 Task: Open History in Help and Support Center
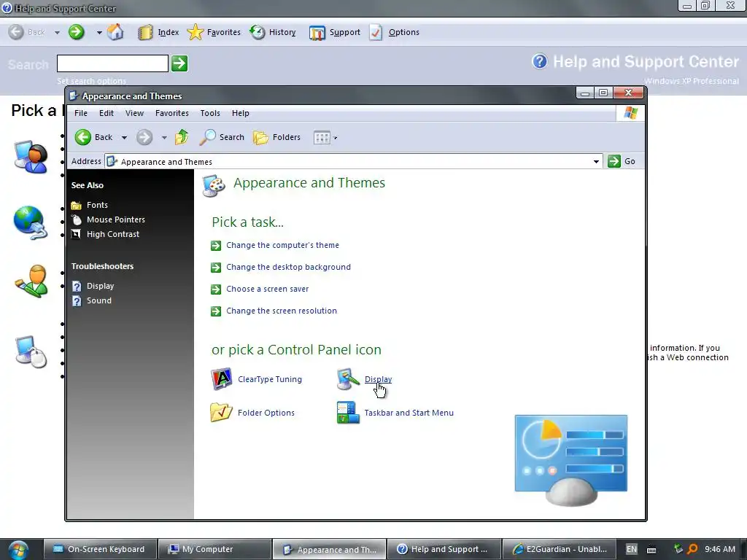(273, 32)
